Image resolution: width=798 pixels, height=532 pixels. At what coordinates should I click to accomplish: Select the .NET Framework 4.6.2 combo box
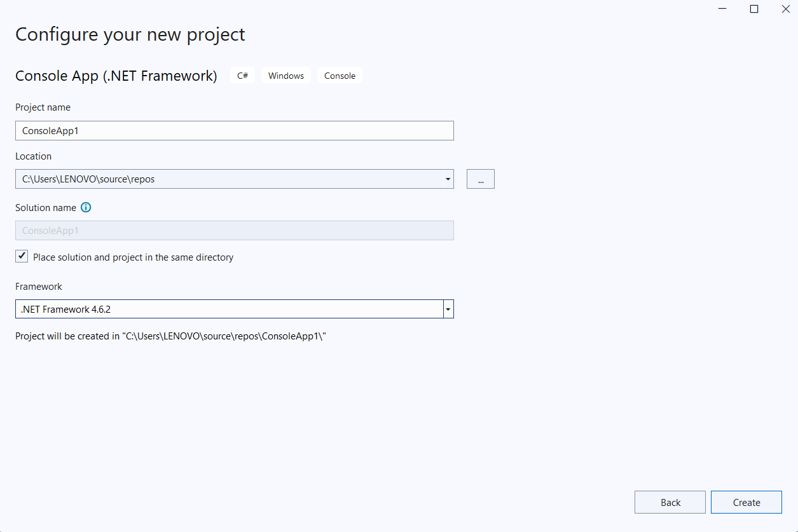click(229, 310)
